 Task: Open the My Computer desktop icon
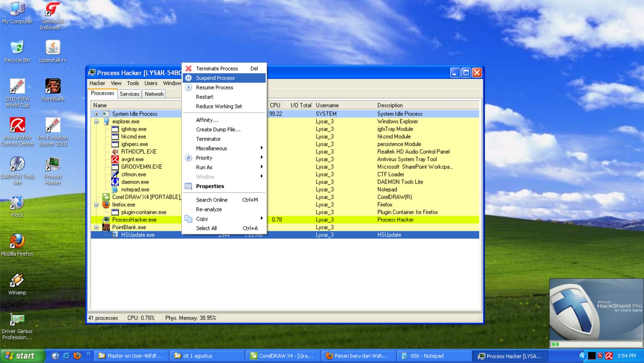click(17, 13)
